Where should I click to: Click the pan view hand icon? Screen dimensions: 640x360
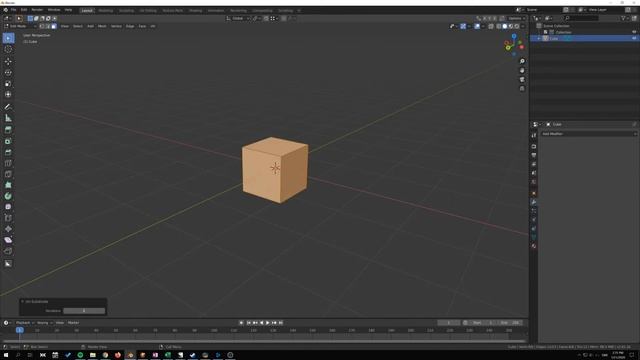tap(522, 70)
